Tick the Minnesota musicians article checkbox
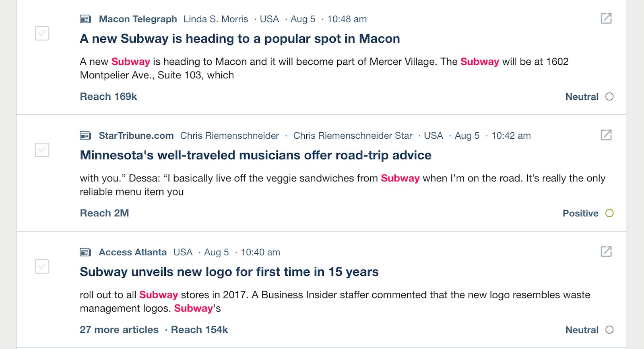The height and width of the screenshot is (349, 644). point(42,150)
